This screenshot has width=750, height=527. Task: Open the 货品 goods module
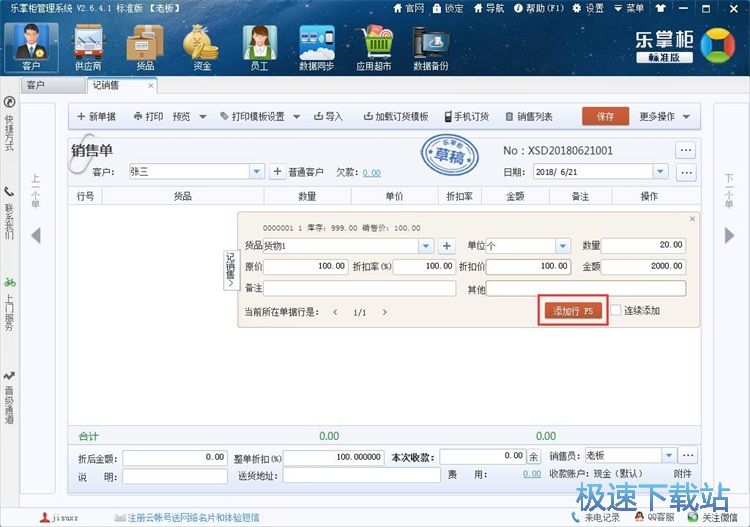point(145,47)
